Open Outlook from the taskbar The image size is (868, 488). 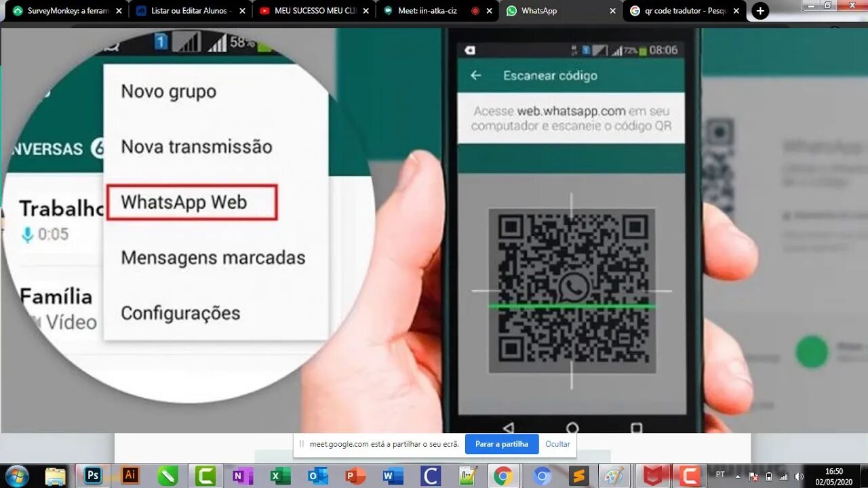pos(317,476)
